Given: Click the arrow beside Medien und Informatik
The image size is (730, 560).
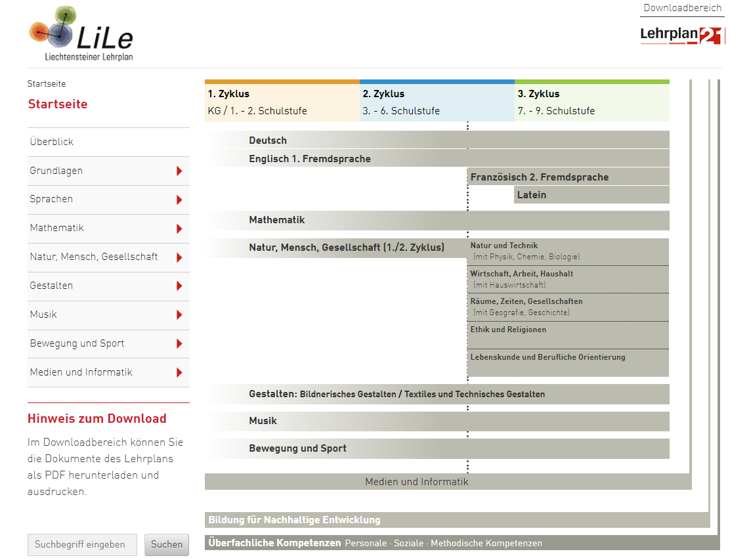Looking at the screenshot, I should [x=179, y=373].
